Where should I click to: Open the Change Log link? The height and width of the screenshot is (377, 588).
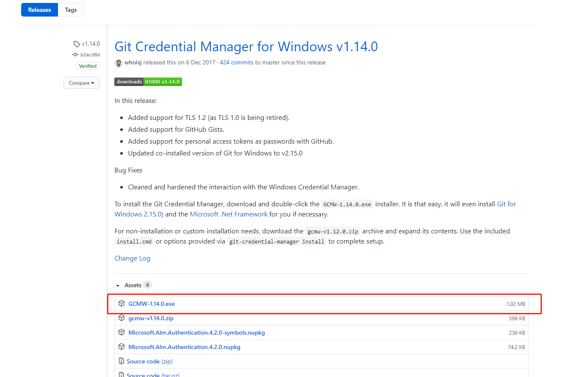(x=132, y=258)
